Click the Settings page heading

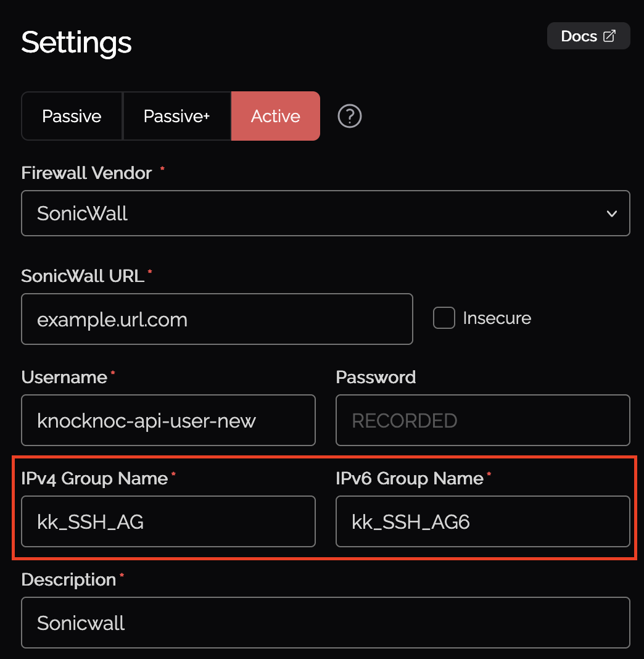(x=76, y=43)
